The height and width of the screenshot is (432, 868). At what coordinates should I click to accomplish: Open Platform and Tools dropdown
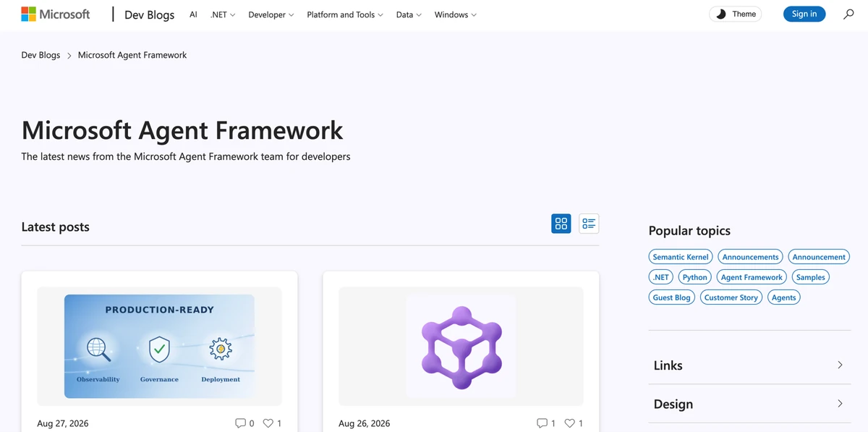tap(345, 14)
